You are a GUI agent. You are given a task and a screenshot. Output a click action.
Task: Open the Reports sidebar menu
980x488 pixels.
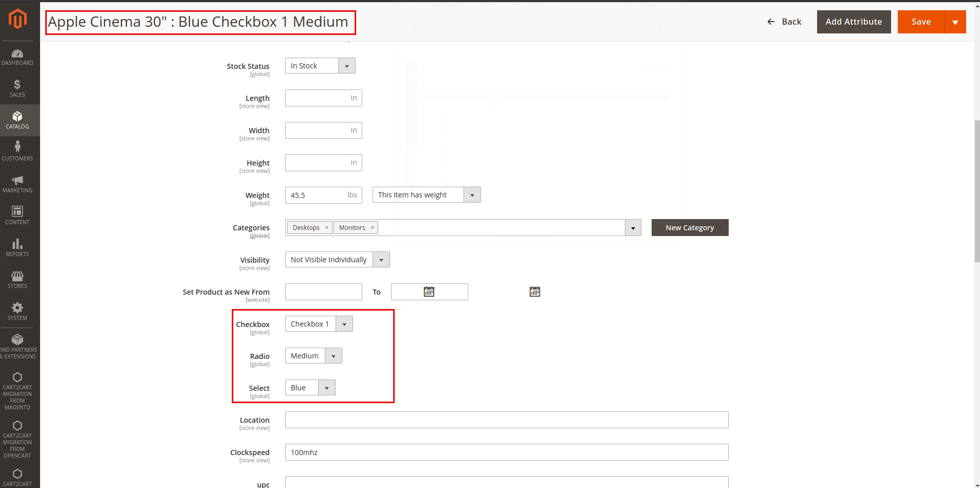coord(17,248)
